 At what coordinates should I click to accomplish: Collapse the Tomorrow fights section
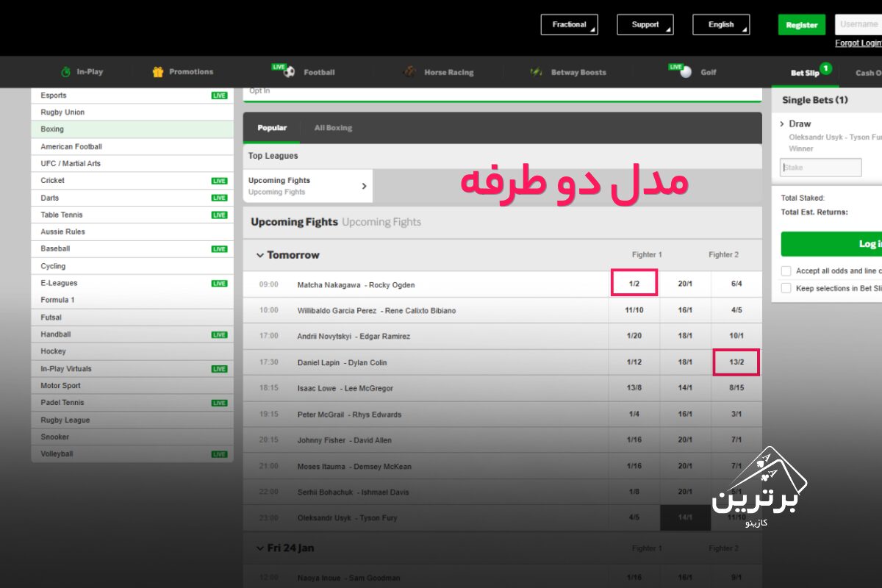click(x=259, y=255)
